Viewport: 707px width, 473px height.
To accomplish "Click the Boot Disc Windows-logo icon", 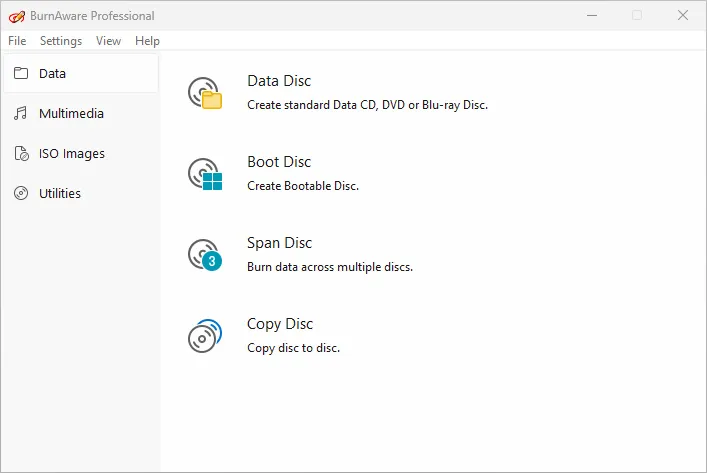I will 205,174.
